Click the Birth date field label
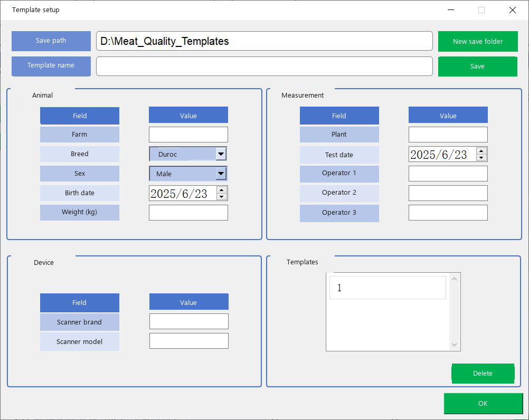The width and height of the screenshot is (529, 420). tap(80, 193)
